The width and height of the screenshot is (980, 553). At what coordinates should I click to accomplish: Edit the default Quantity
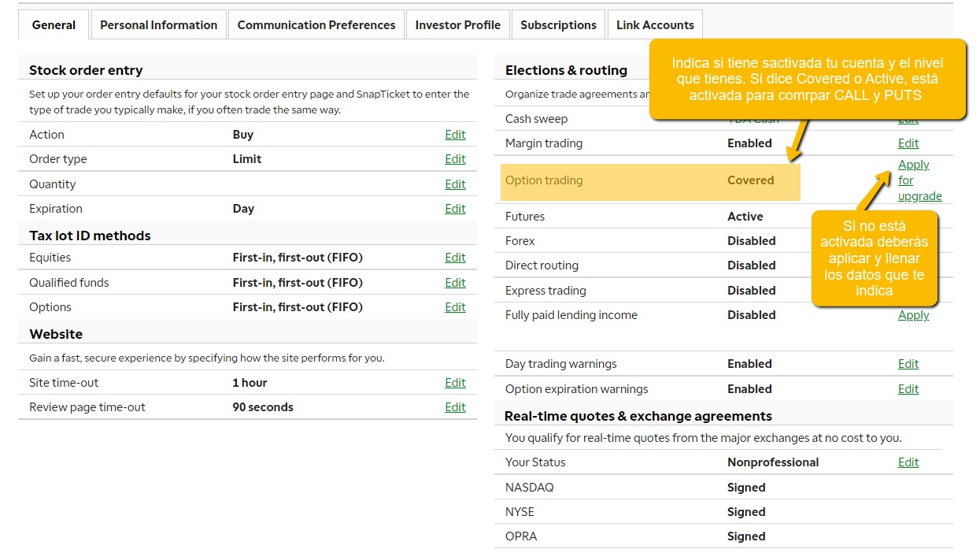coord(455,184)
